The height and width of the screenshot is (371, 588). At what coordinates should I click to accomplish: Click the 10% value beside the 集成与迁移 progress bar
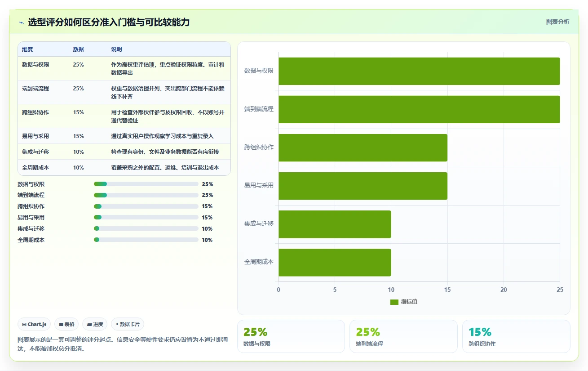pos(207,228)
